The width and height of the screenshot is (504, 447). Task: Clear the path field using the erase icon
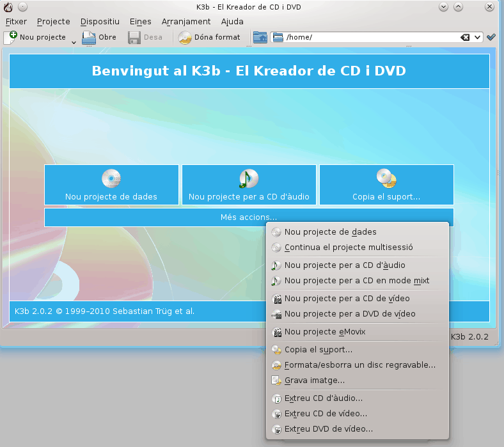tap(465, 38)
